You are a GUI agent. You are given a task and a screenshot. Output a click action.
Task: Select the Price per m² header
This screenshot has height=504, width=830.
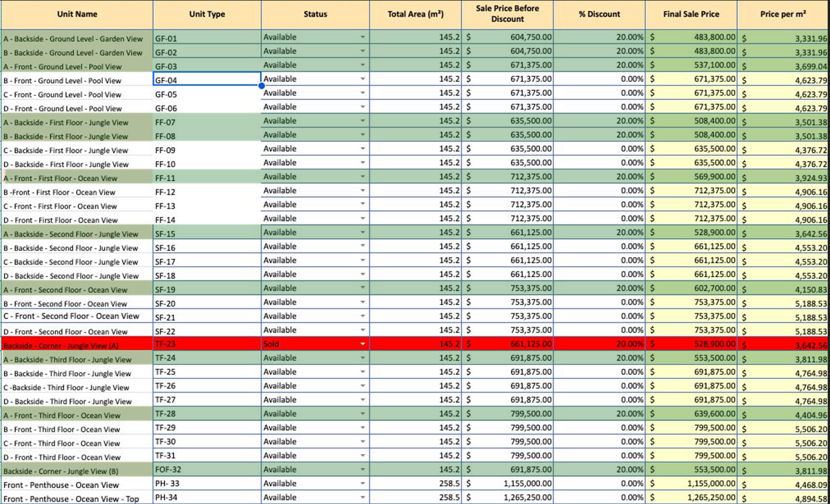[x=783, y=14]
